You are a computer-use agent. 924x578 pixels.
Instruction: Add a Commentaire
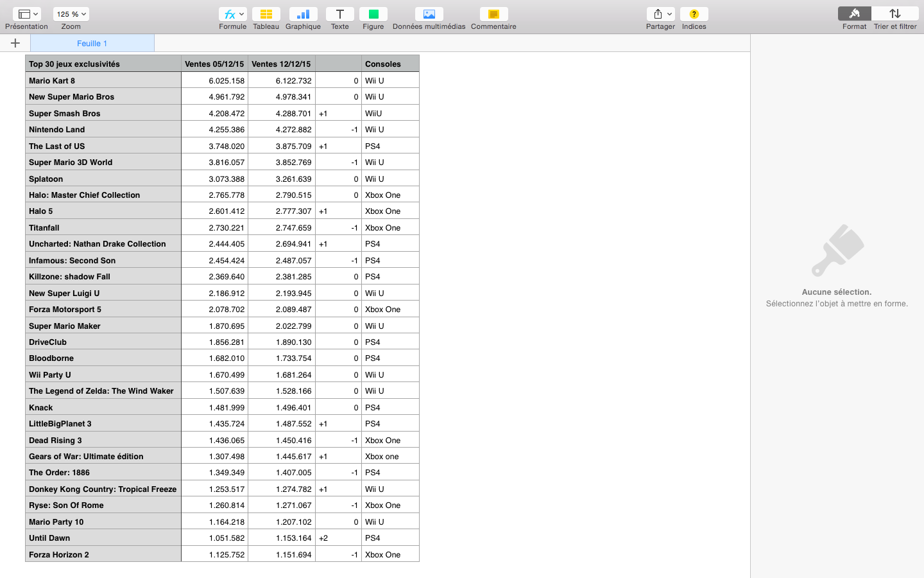(x=493, y=14)
